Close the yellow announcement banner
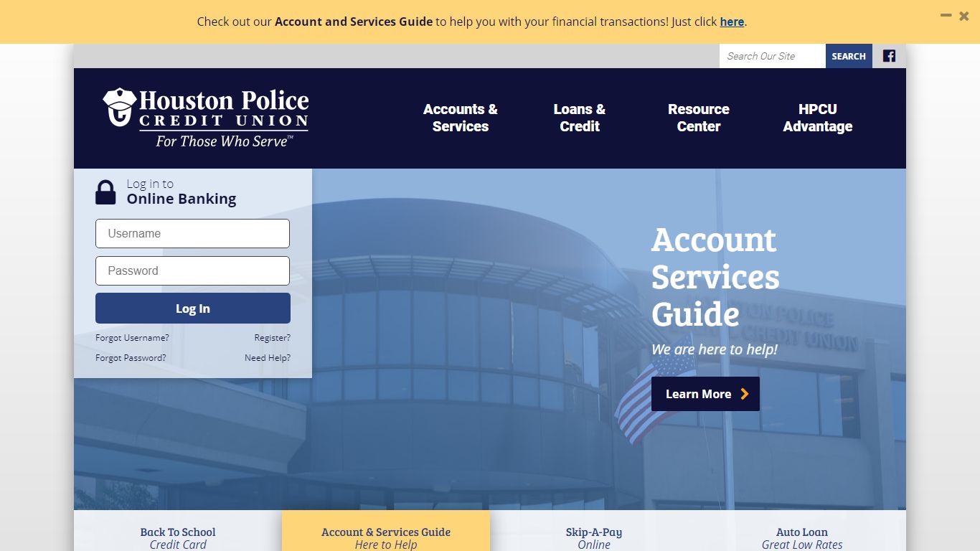 point(964,16)
